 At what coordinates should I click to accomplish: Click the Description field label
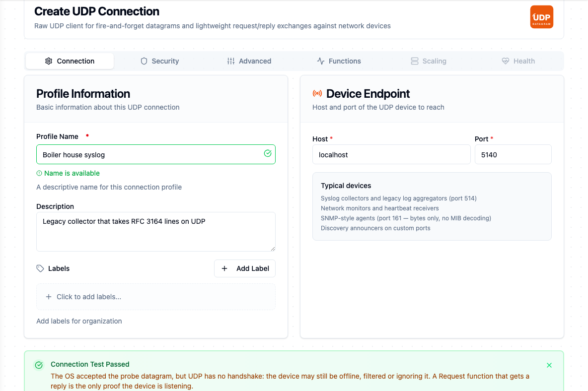point(55,206)
